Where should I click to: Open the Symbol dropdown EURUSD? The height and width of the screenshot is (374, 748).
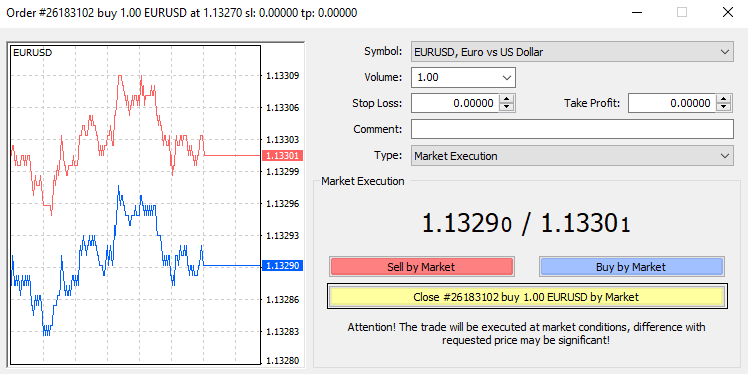572,52
